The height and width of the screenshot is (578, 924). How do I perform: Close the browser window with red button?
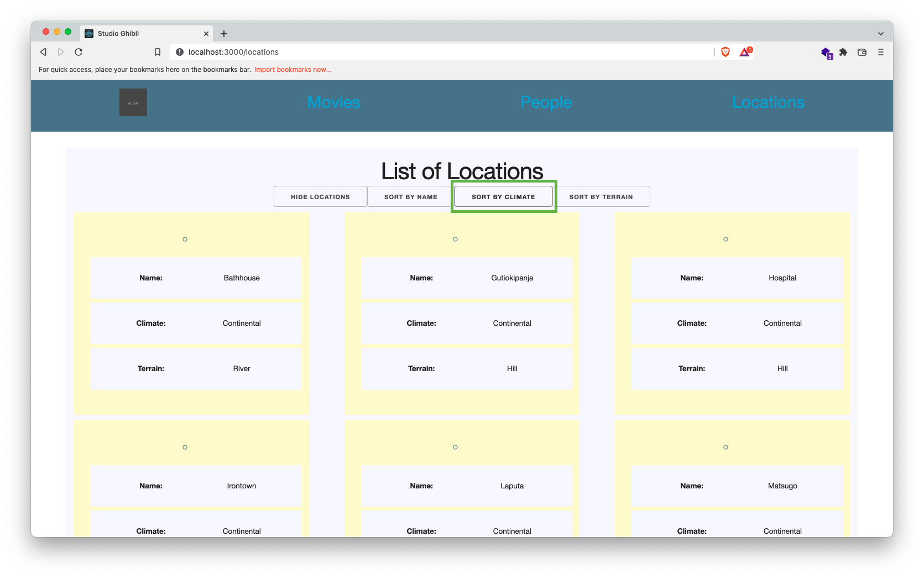(x=46, y=32)
